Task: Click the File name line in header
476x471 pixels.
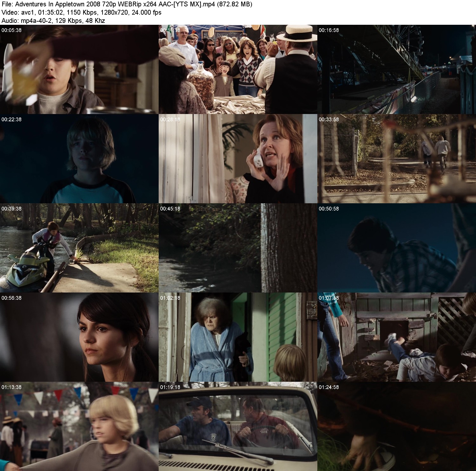Action: pyautogui.click(x=127, y=4)
